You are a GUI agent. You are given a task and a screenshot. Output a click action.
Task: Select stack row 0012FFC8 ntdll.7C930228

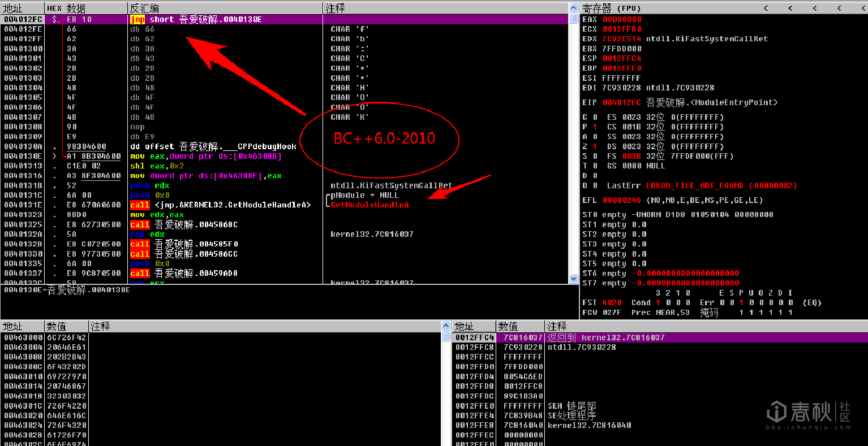point(660,347)
